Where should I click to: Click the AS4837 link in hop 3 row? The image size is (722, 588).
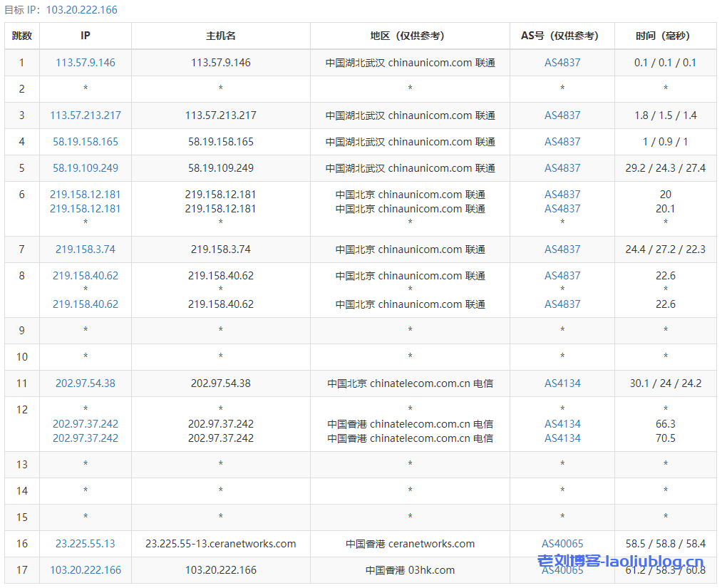pyautogui.click(x=562, y=115)
